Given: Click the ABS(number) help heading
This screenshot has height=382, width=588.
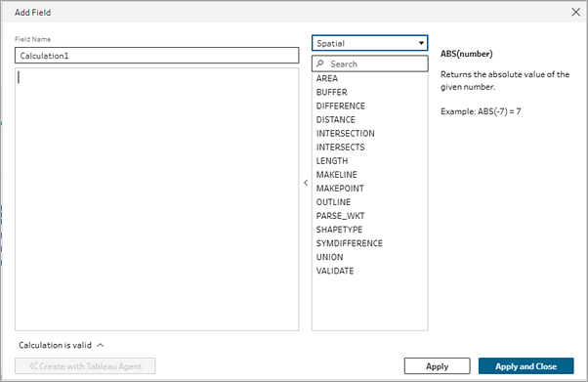Looking at the screenshot, I should point(467,54).
